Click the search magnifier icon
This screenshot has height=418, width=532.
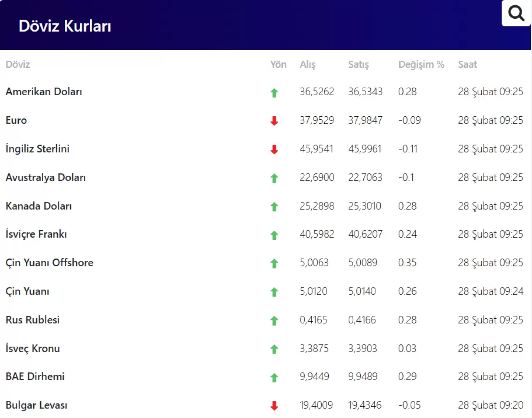tap(516, 13)
